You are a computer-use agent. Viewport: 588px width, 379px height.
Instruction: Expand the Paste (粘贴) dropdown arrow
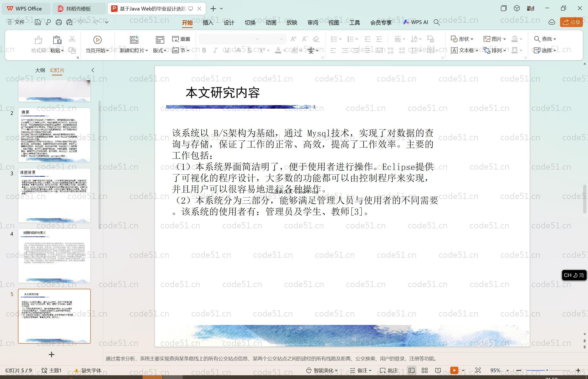(x=62, y=50)
